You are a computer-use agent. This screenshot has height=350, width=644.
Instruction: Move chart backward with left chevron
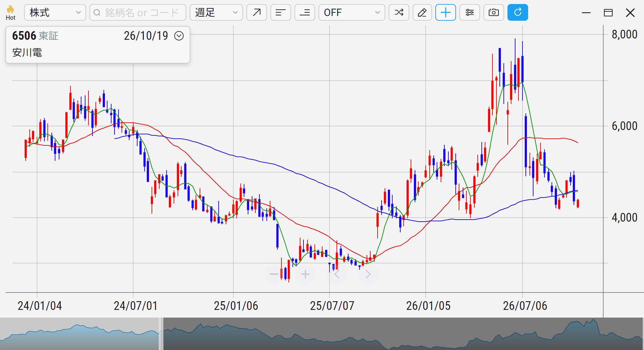tap(337, 274)
